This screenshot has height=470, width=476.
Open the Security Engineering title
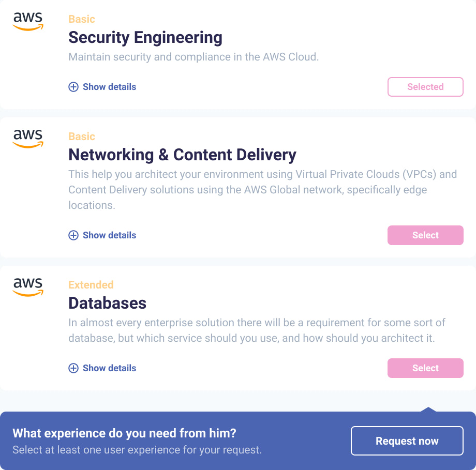[145, 38]
